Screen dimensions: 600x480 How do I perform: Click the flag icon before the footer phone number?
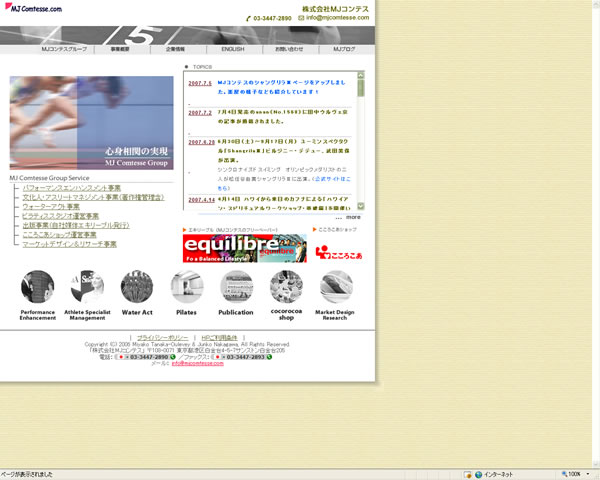121,357
